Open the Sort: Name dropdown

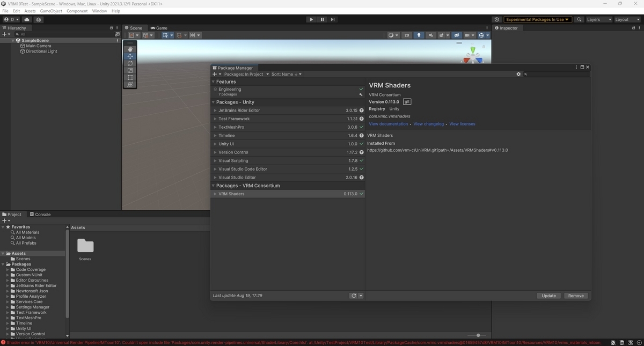(285, 74)
